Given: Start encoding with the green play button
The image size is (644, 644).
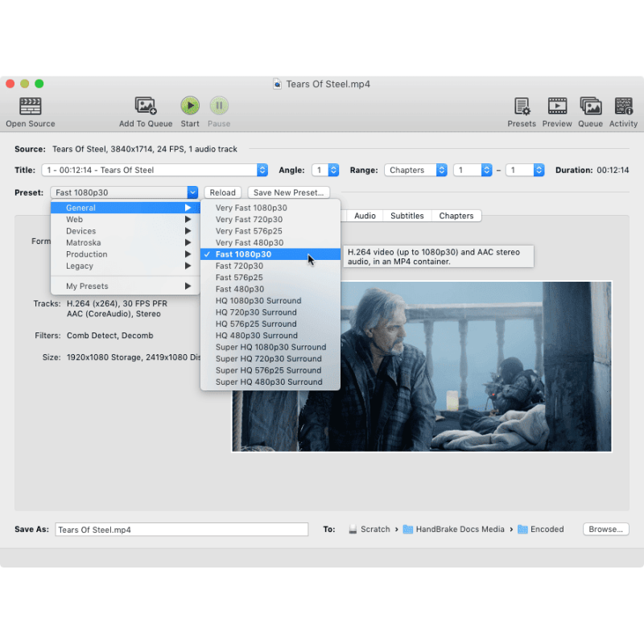Looking at the screenshot, I should click(x=190, y=105).
